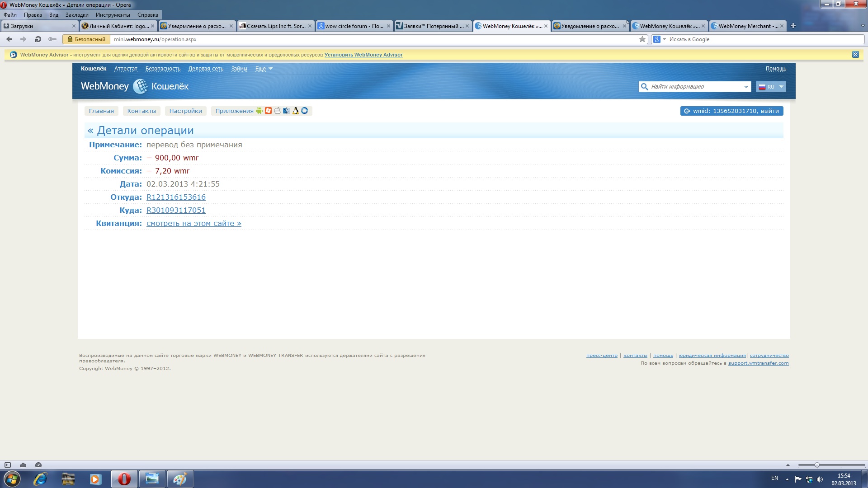868x488 pixels.
Task: Click Установить WebMoney Advisor link
Action: coord(363,55)
